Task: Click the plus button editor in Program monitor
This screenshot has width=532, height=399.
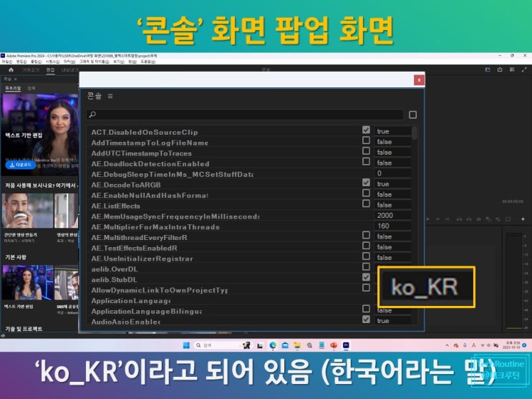Action: (x=523, y=219)
